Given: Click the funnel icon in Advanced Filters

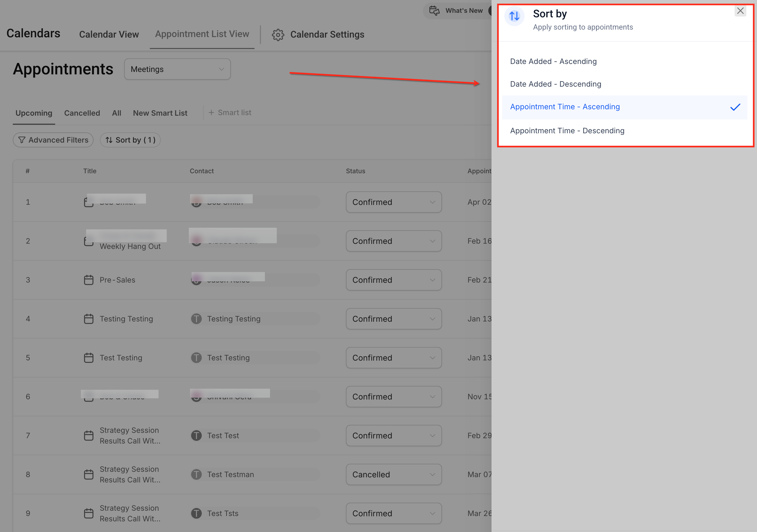Looking at the screenshot, I should (x=22, y=140).
